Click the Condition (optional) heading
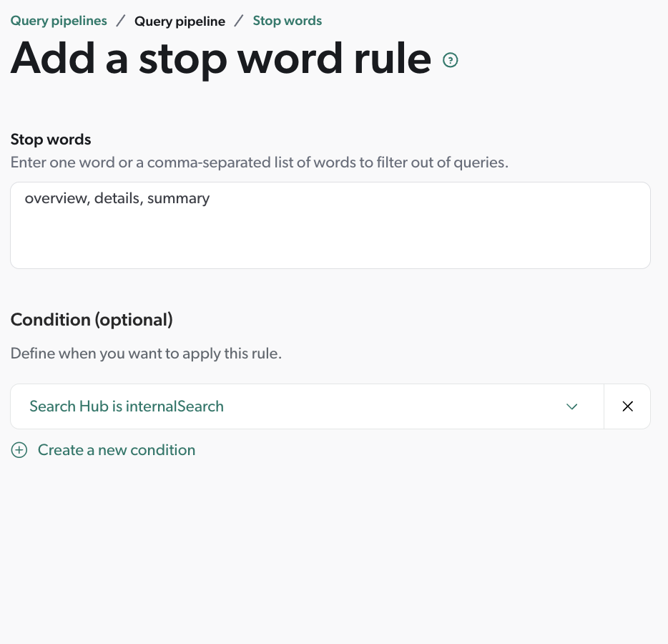The height and width of the screenshot is (644, 668). (92, 320)
